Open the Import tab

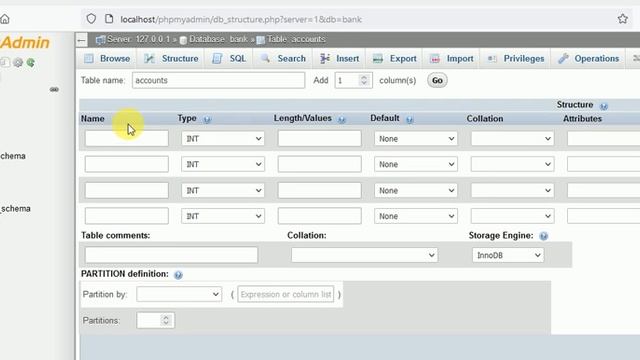tap(452, 58)
